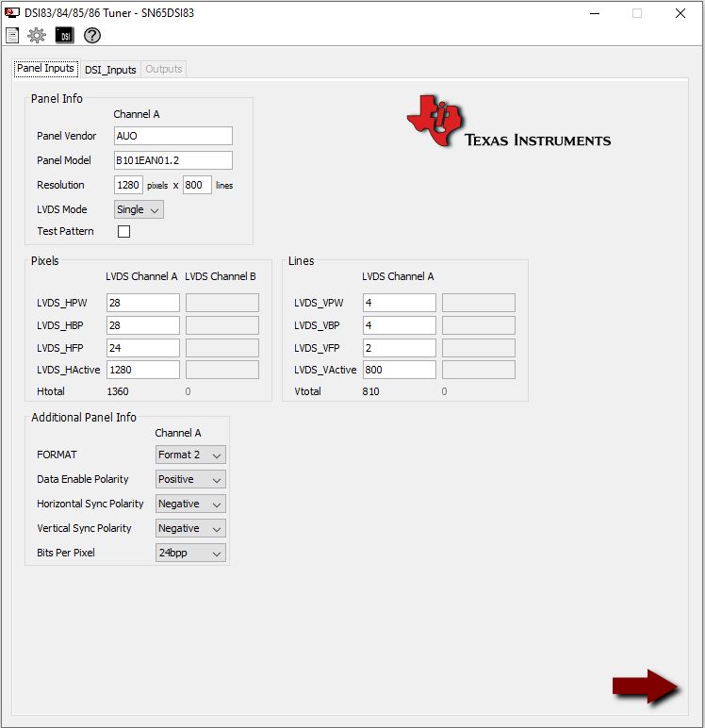Minimize the Tuner window
This screenshot has width=705, height=728.
coord(595,13)
